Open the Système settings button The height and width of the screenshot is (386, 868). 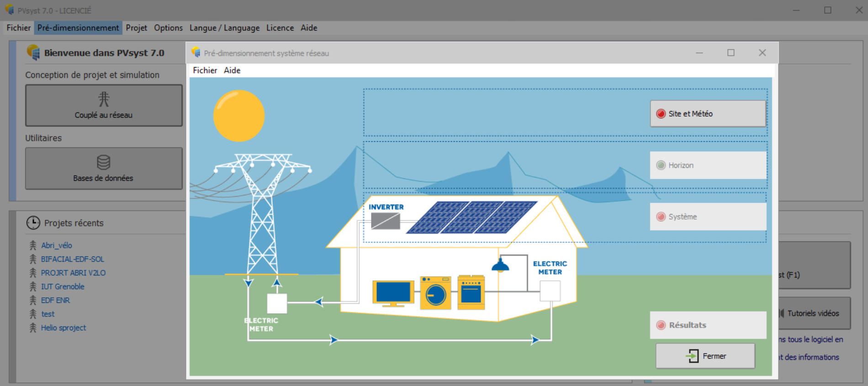pos(708,217)
